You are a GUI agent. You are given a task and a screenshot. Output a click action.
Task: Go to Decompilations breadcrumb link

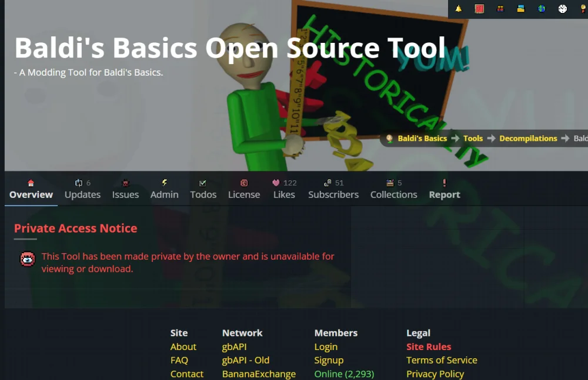coord(528,138)
